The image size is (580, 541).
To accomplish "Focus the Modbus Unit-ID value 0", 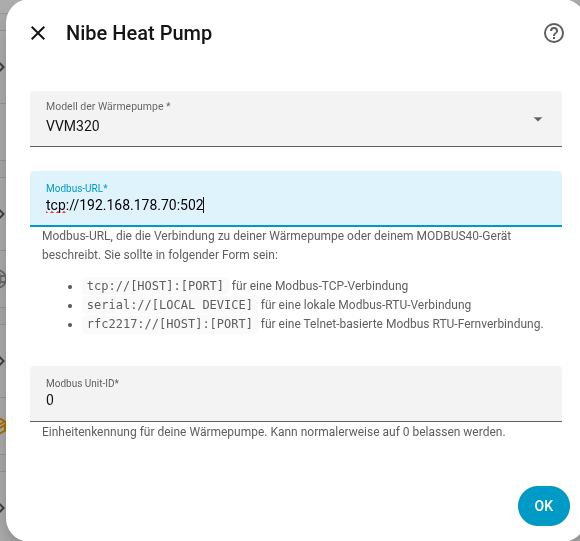I will [50, 400].
